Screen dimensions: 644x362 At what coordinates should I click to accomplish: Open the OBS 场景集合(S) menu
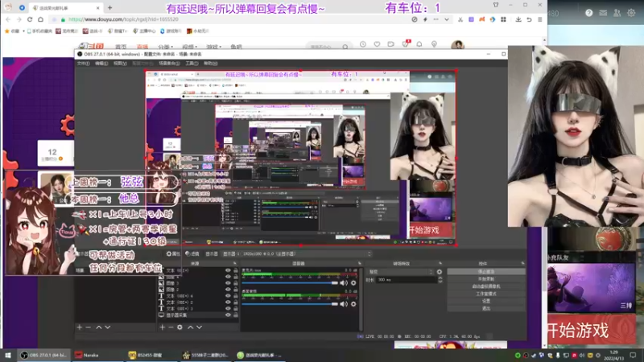[x=169, y=64]
